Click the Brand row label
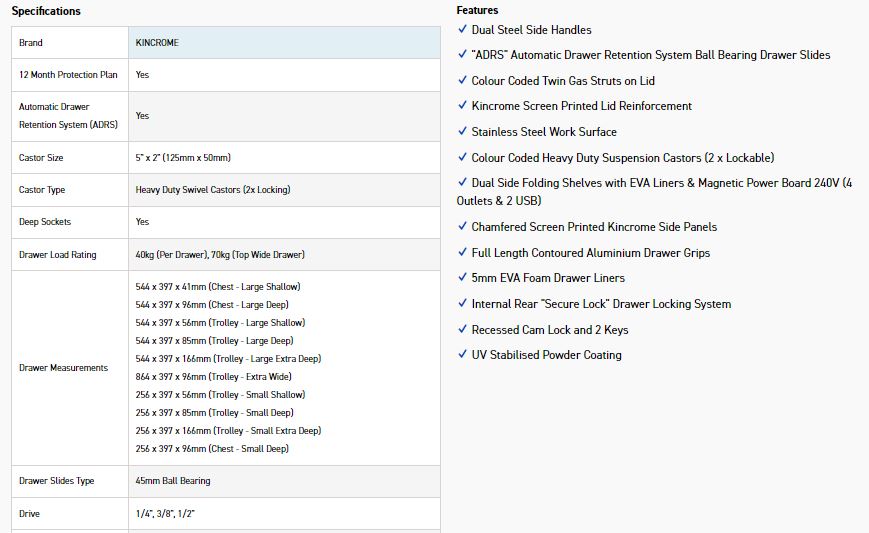The width and height of the screenshot is (869, 533). click(x=31, y=43)
